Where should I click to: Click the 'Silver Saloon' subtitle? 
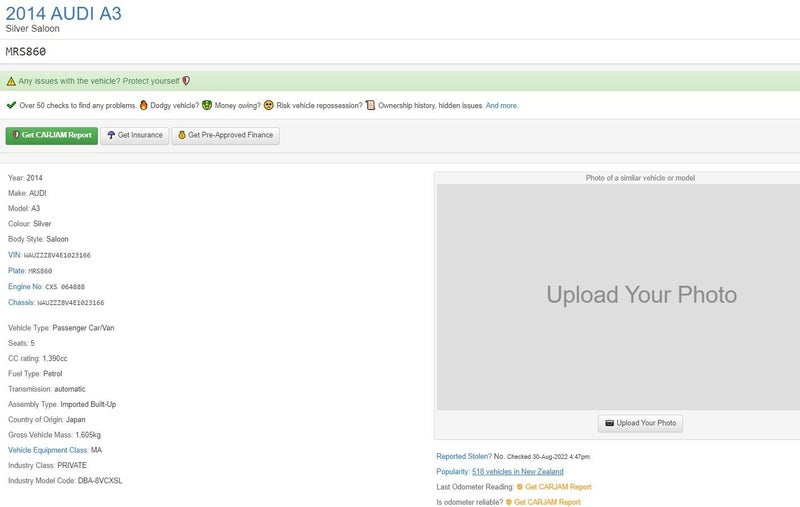[32, 29]
